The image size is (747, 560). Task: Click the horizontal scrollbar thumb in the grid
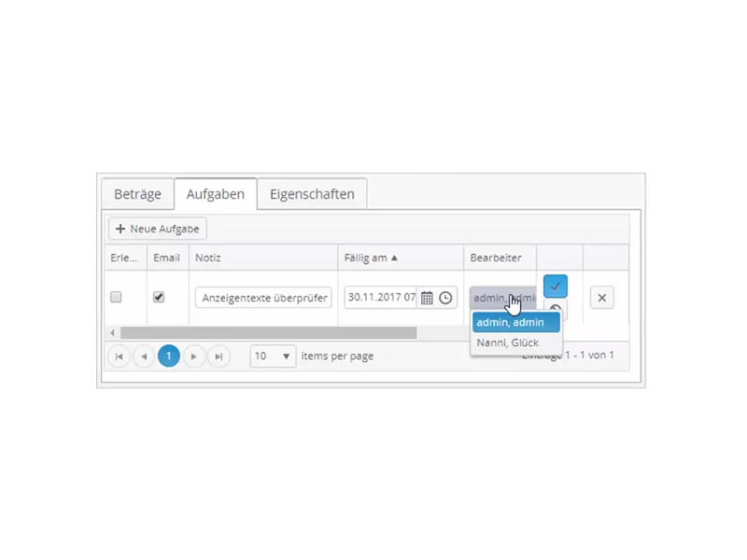tap(268, 333)
